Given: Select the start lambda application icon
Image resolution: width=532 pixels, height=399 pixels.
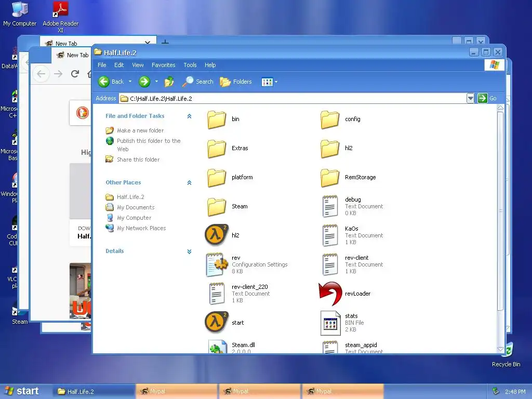Looking at the screenshot, I should (x=217, y=322).
